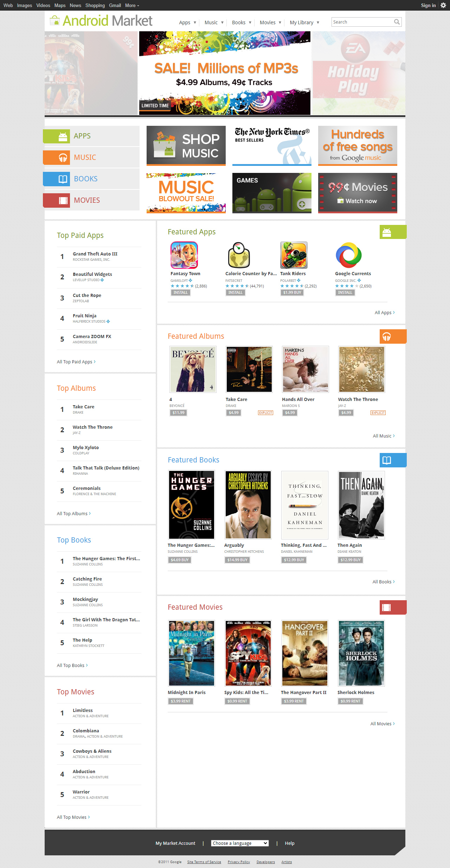Click Calorie Counter app icon
This screenshot has width=450, height=868.
pos(239,255)
